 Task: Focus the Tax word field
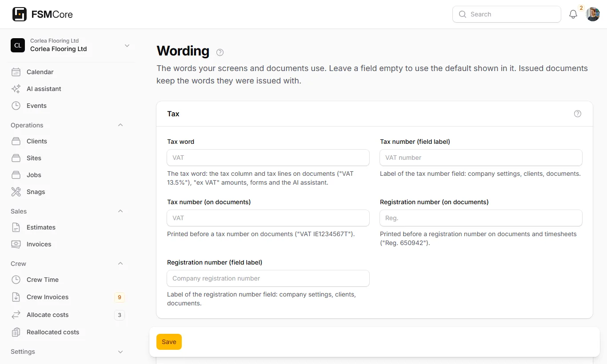[268, 158]
